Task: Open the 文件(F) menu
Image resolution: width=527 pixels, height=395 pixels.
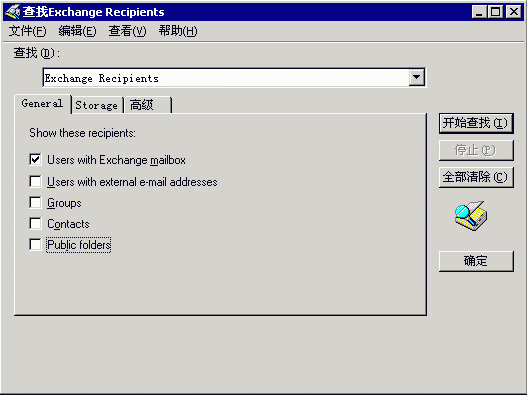Action: 28,31
